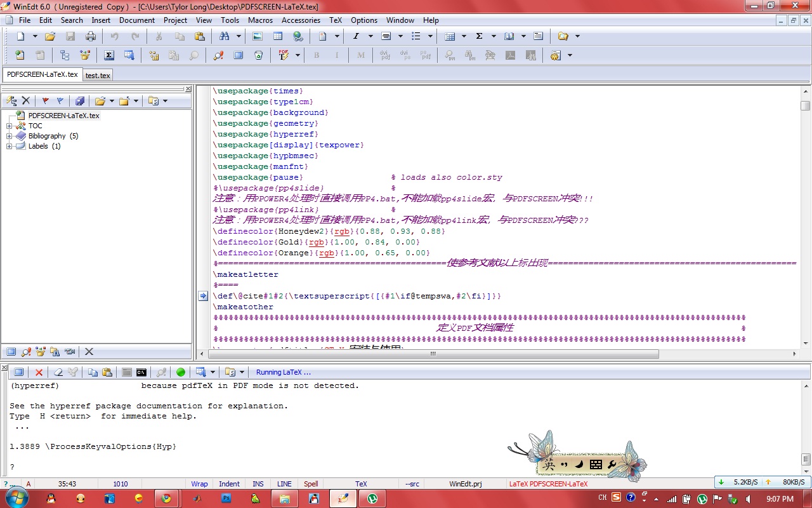Click the PDF TeXify icon
The width and height of the screenshot is (812, 508).
click(284, 55)
